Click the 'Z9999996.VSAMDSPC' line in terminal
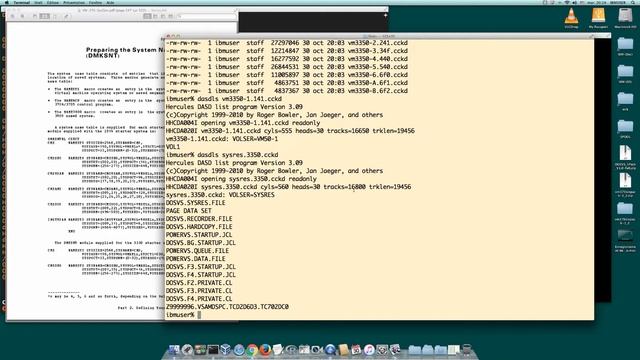The height and width of the screenshot is (360, 640). point(227,307)
